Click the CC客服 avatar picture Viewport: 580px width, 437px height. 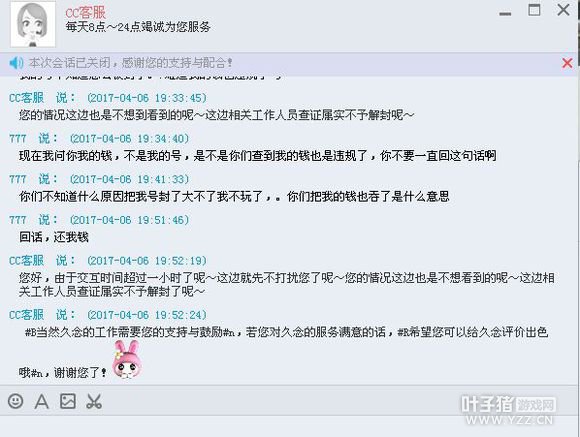pos(33,24)
